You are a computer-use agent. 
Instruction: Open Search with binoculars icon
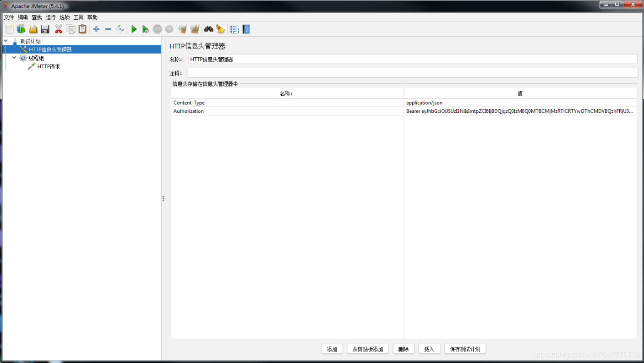[208, 29]
